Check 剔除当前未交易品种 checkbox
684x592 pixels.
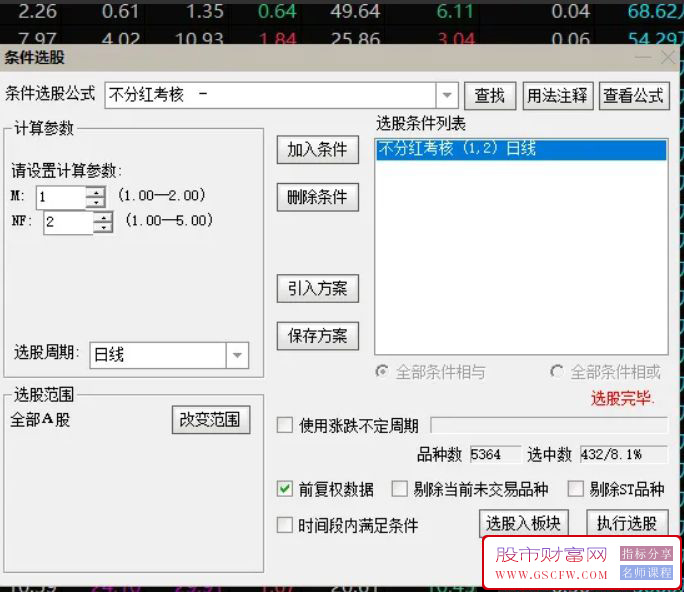click(x=399, y=489)
